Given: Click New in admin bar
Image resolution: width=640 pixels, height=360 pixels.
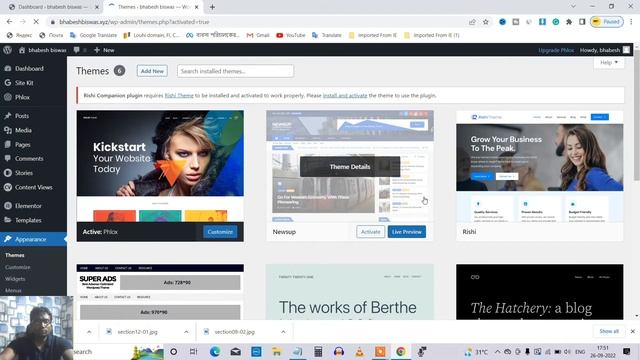Looking at the screenshot, I should click(x=104, y=50).
